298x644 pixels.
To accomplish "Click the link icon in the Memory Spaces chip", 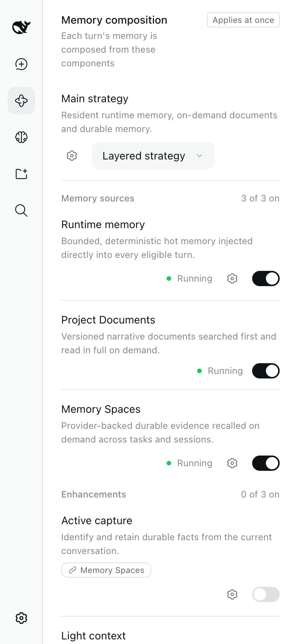I will [72, 570].
